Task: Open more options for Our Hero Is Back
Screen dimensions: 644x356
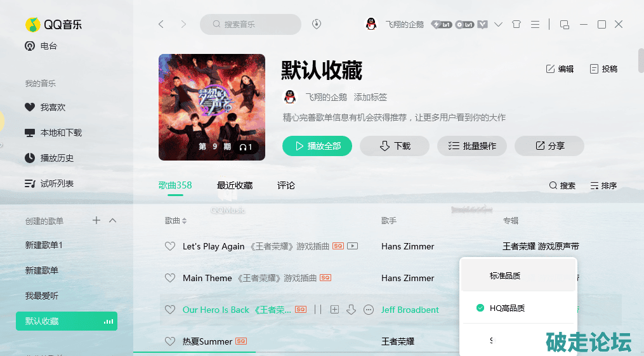Action: pos(369,310)
